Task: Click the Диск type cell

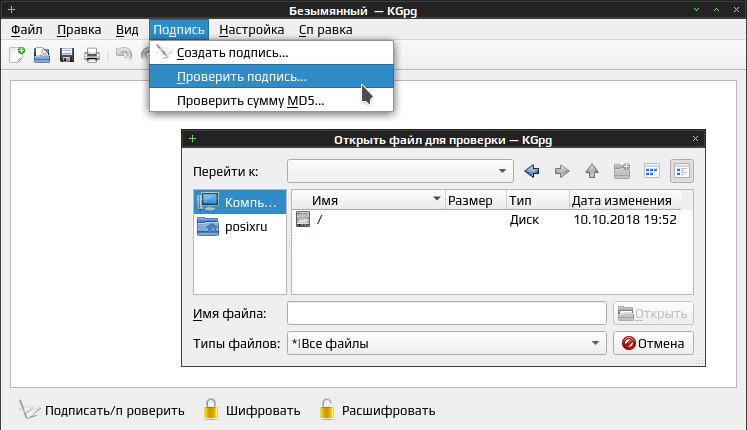Action: point(524,220)
